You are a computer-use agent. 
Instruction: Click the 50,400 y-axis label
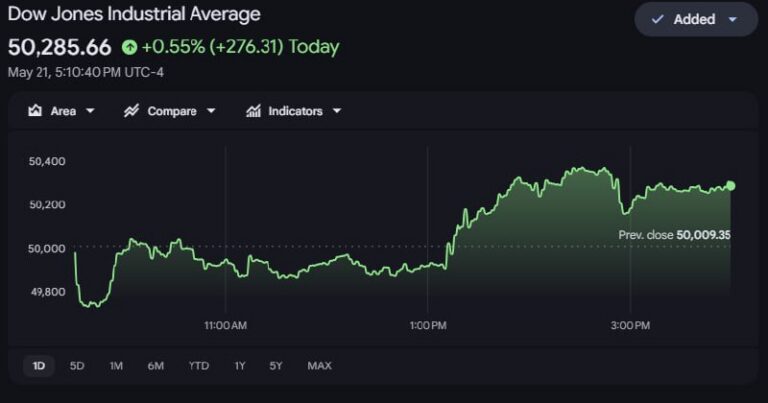tap(47, 161)
